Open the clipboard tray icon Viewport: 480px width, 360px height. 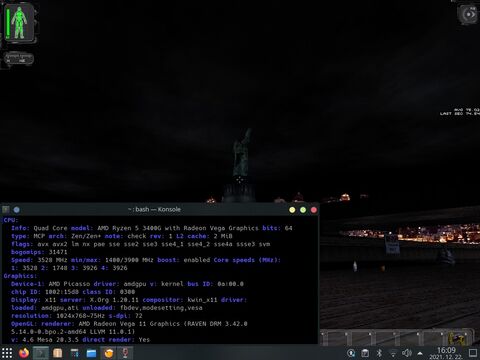[365, 353]
